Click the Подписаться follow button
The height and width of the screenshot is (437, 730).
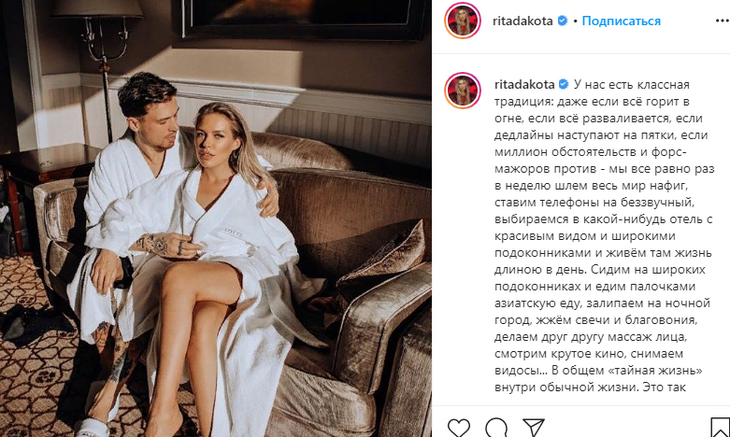point(621,21)
